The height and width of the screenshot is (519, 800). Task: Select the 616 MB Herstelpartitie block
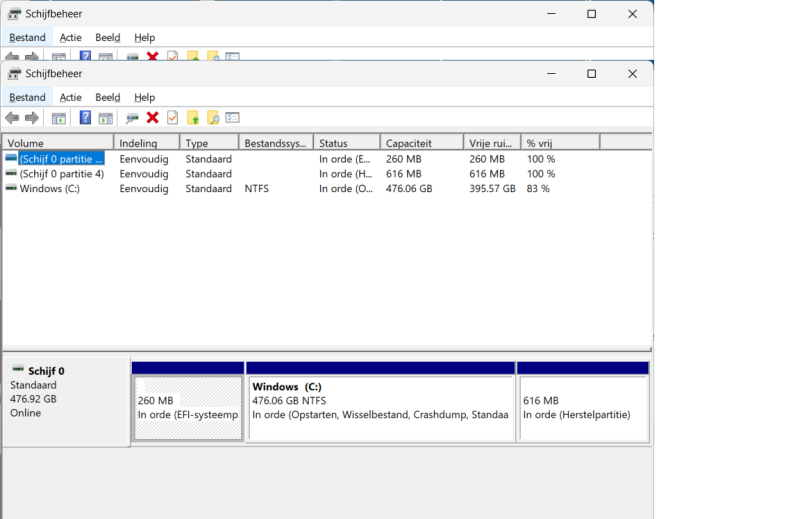point(582,407)
